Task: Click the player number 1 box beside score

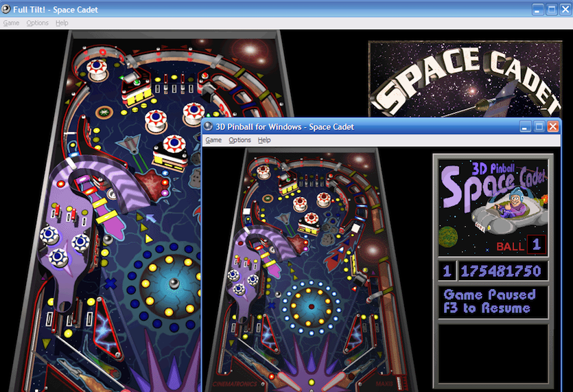Action: point(447,271)
